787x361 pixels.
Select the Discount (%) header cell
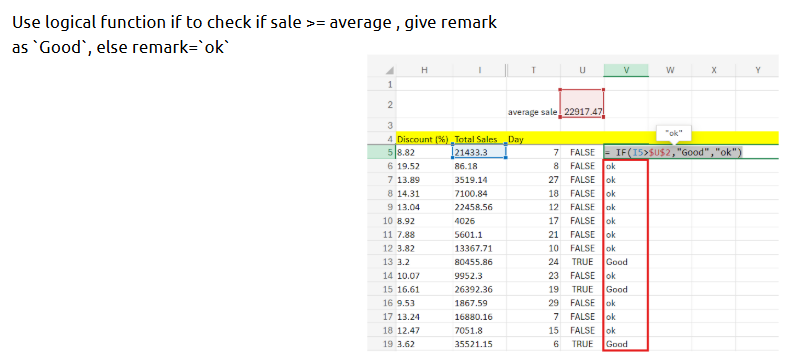click(425, 139)
